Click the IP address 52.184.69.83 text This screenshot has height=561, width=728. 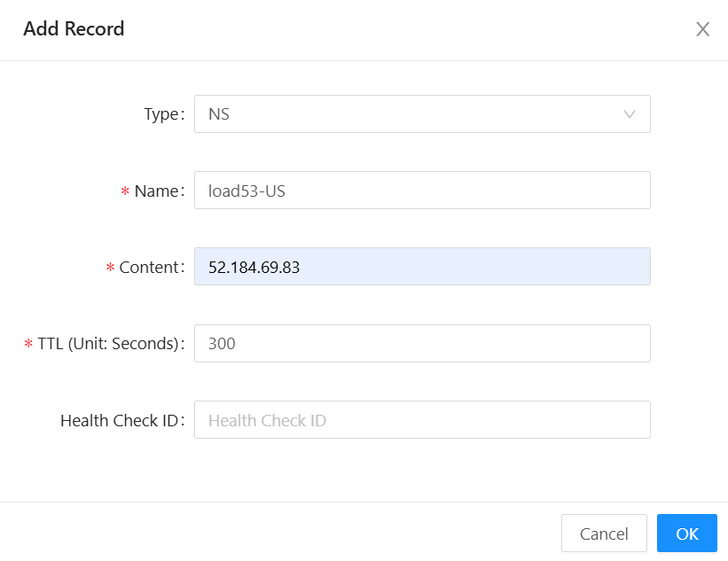click(254, 267)
